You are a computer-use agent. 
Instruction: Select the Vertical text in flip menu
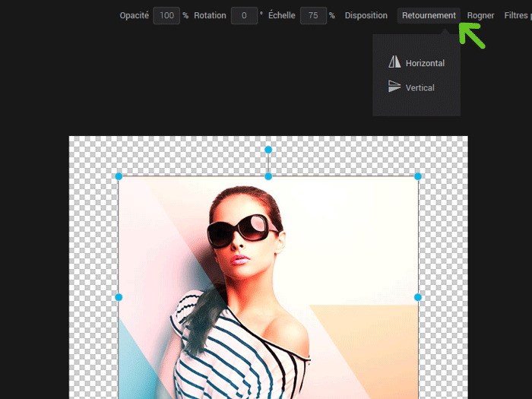pos(420,88)
